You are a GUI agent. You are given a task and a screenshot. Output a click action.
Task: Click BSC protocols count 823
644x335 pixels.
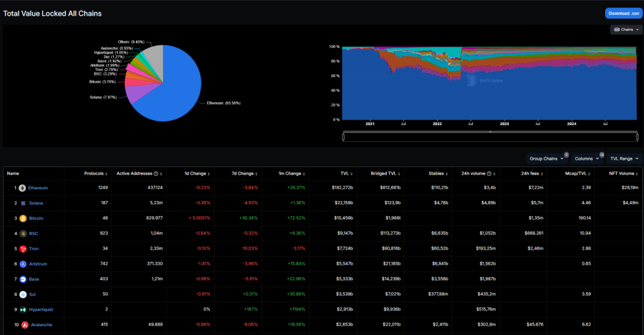click(104, 233)
